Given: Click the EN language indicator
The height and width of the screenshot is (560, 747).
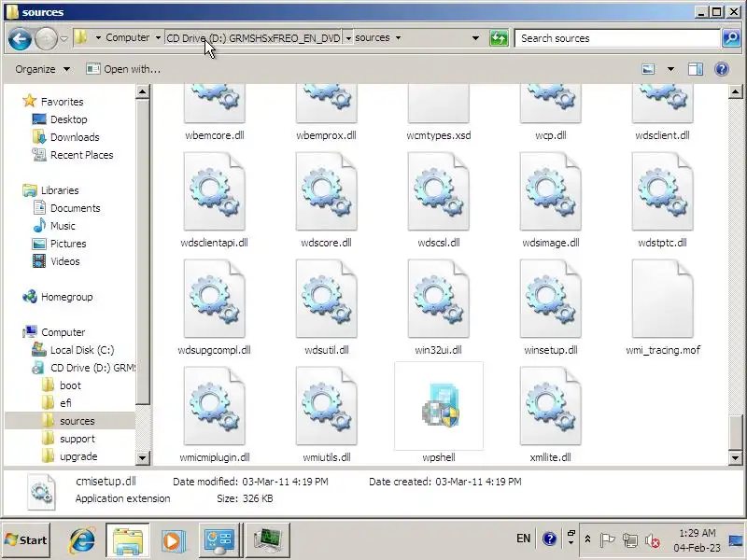Looking at the screenshot, I should pos(523,539).
